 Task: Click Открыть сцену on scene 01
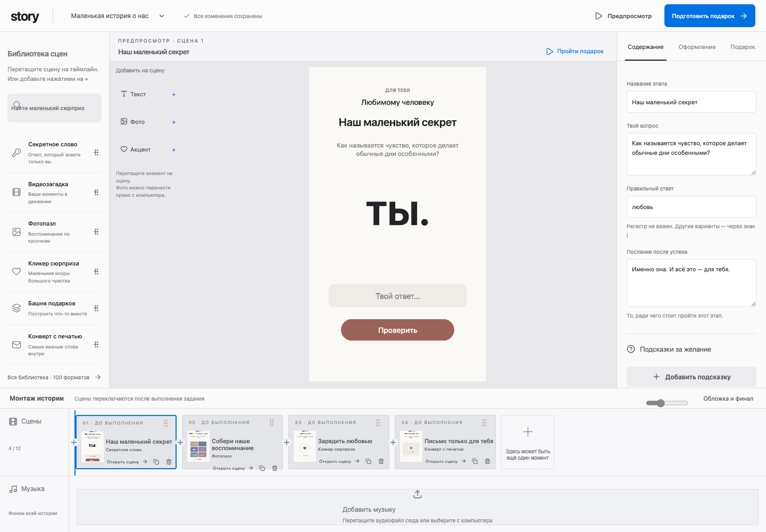tap(127, 462)
